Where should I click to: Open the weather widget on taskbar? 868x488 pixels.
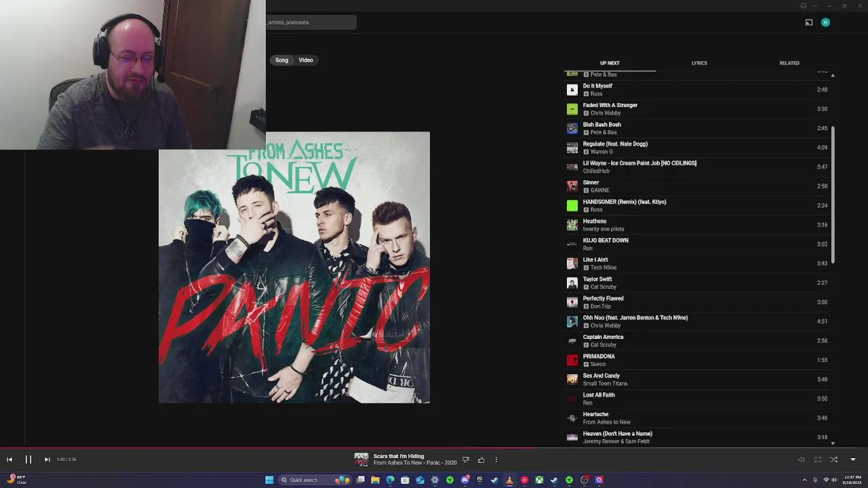click(15, 480)
